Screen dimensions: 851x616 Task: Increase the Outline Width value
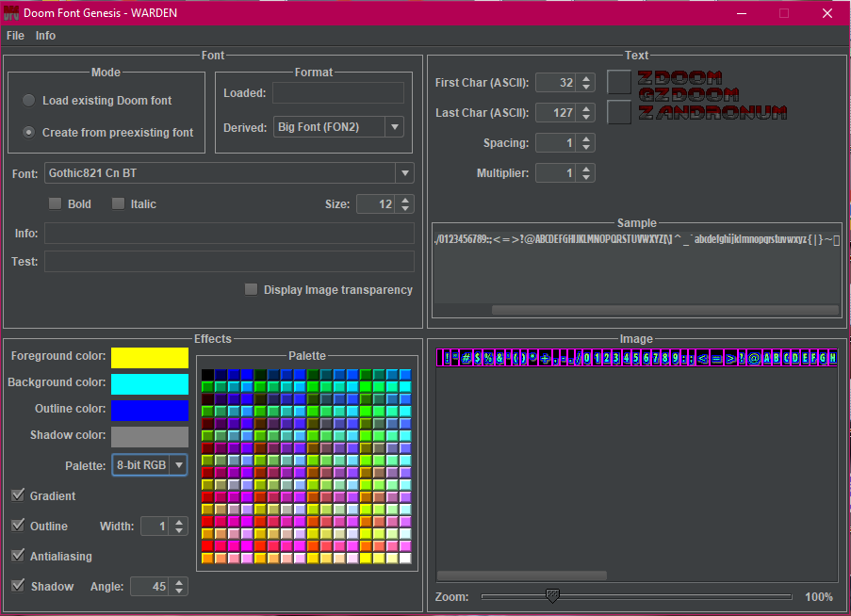pos(179,522)
